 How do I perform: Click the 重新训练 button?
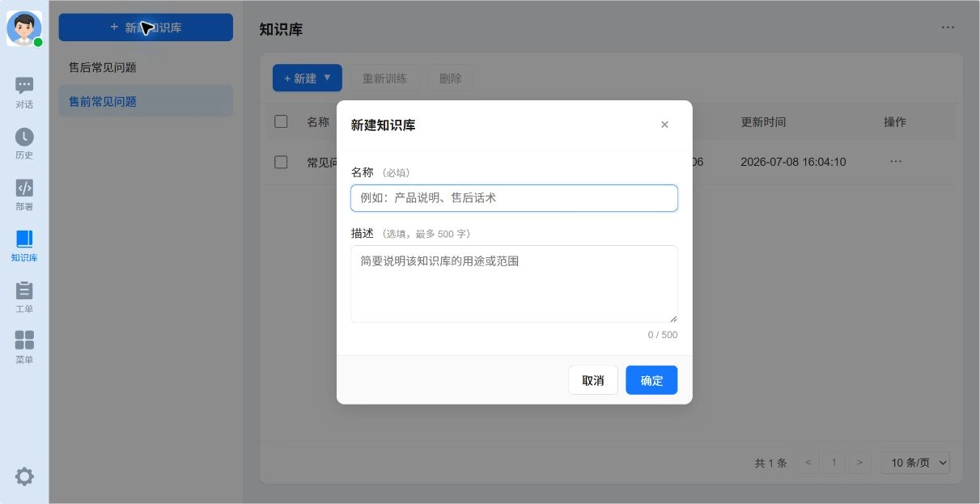(384, 78)
